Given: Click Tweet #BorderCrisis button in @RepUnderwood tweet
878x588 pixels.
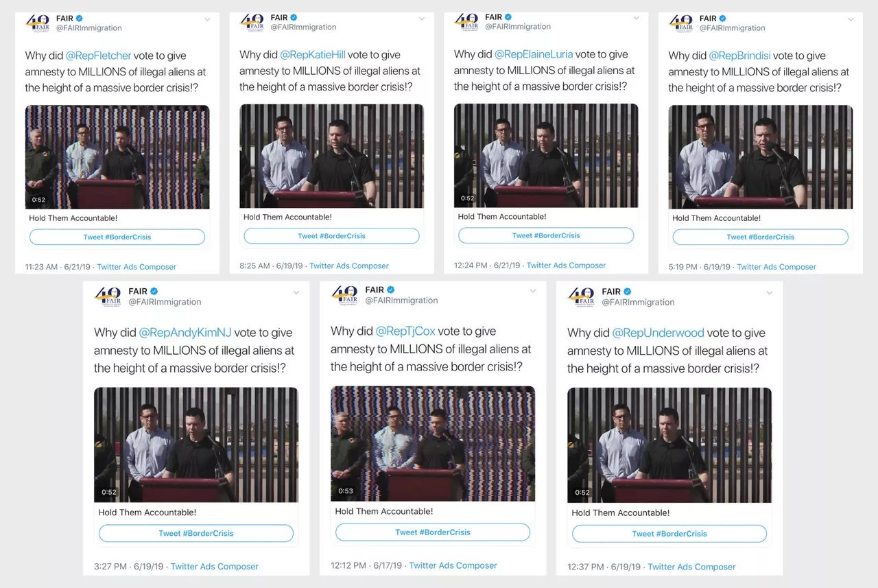Looking at the screenshot, I should [669, 534].
